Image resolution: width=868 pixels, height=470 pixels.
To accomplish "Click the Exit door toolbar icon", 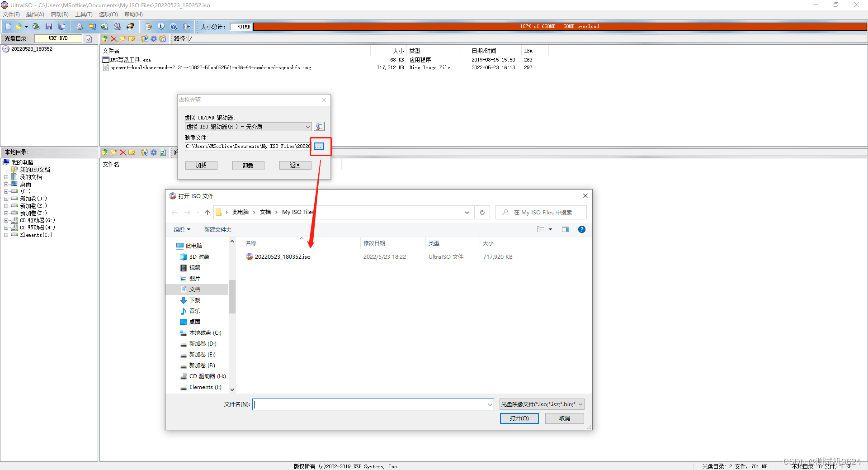I will point(186,27).
